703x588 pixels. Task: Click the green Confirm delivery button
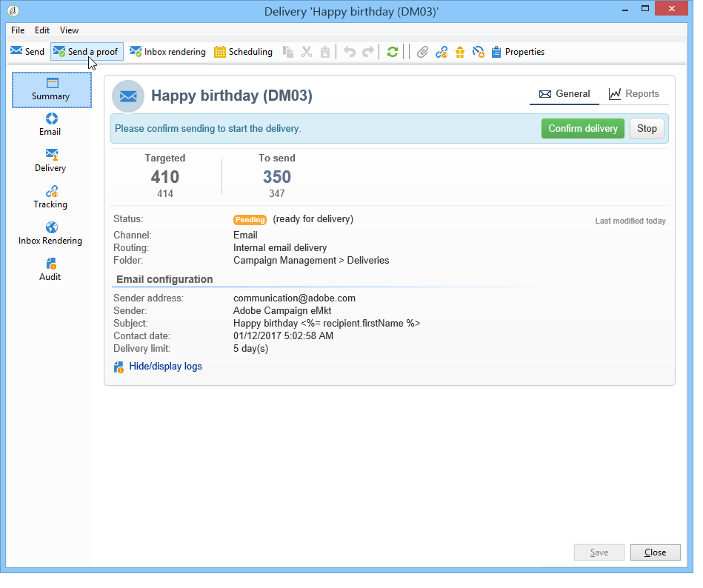coord(583,129)
